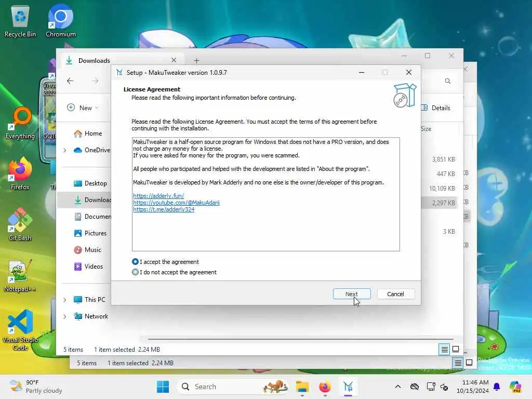Show hidden system tray icons
The width and height of the screenshot is (532, 399).
(398, 387)
